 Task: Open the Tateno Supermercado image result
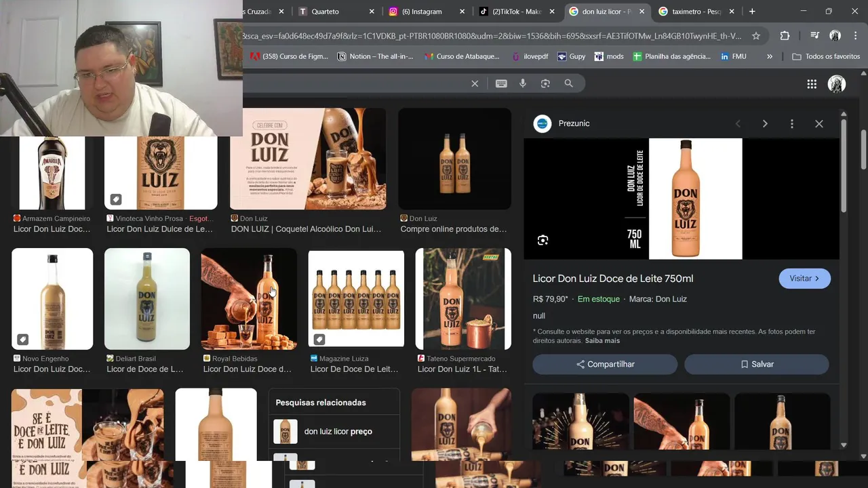click(x=463, y=299)
